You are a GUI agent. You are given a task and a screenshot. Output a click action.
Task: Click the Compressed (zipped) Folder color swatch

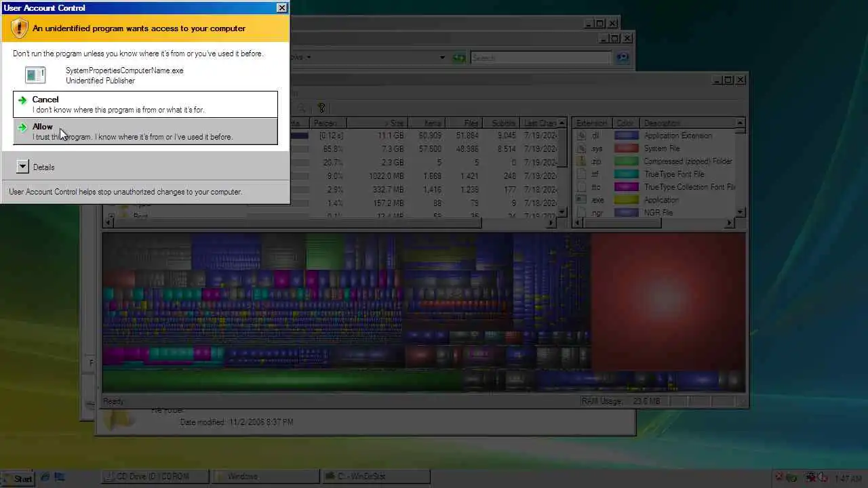(627, 161)
